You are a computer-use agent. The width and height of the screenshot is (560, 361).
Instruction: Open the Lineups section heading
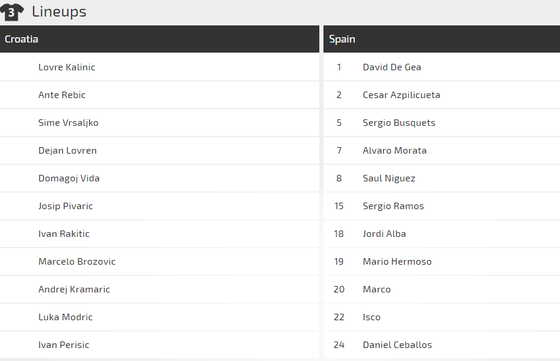(59, 12)
